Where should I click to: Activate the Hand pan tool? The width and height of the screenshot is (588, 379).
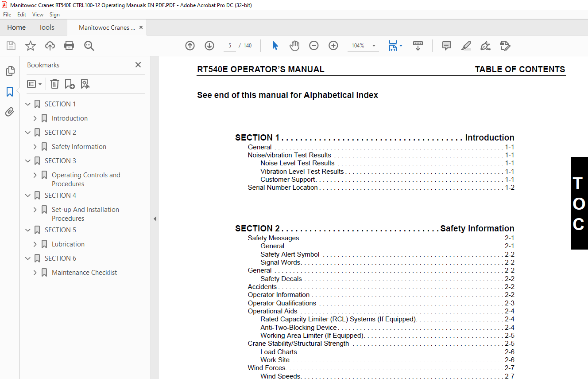point(294,46)
